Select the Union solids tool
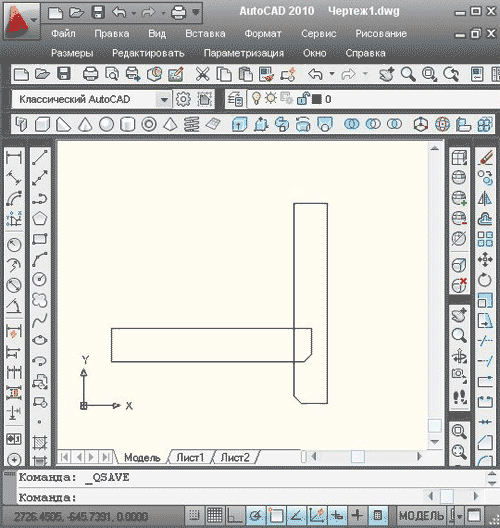Screen dimensions: 500x528 tap(352, 124)
